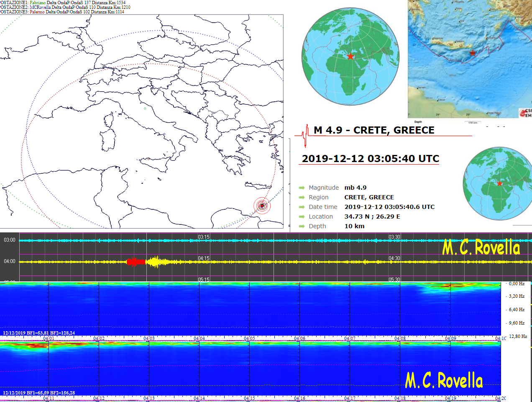Select the red P-wave segment on the 04:00 trace

(136, 262)
